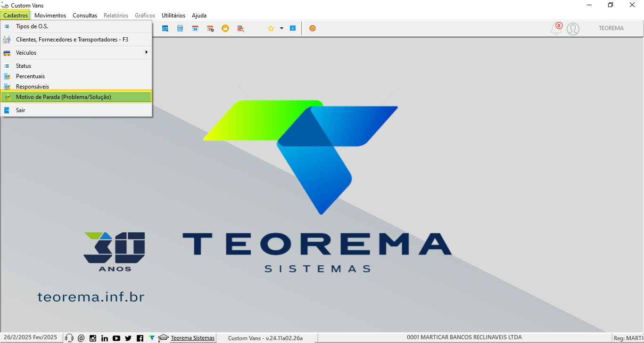Choose Clientes, Fornecedores e Transportadores entry
The image size is (644, 343).
coord(76,40)
